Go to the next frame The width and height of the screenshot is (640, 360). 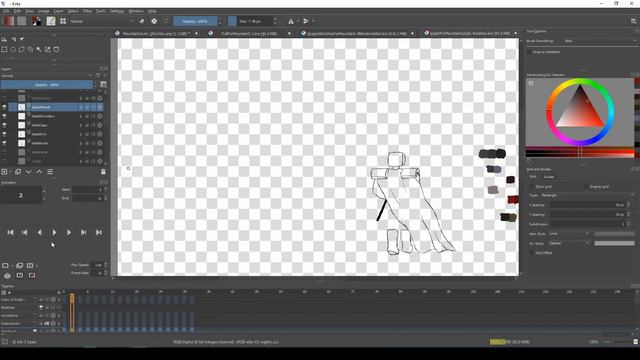click(69, 232)
